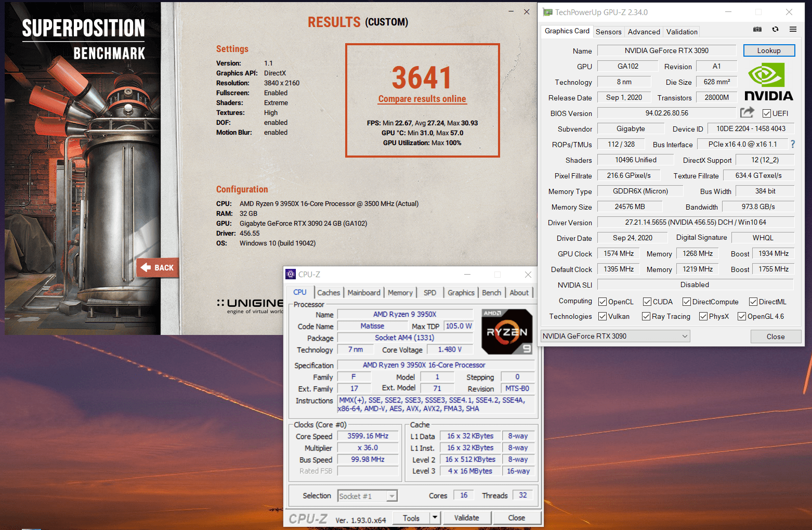Click the NVIDIA logo in GPU-Z

tap(769, 82)
